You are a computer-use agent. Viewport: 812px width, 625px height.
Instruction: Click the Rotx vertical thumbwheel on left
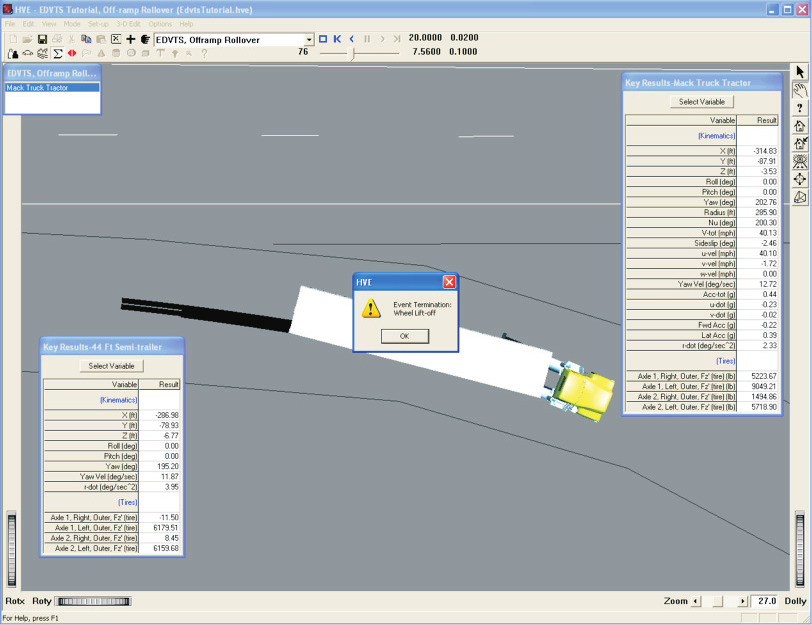11,549
